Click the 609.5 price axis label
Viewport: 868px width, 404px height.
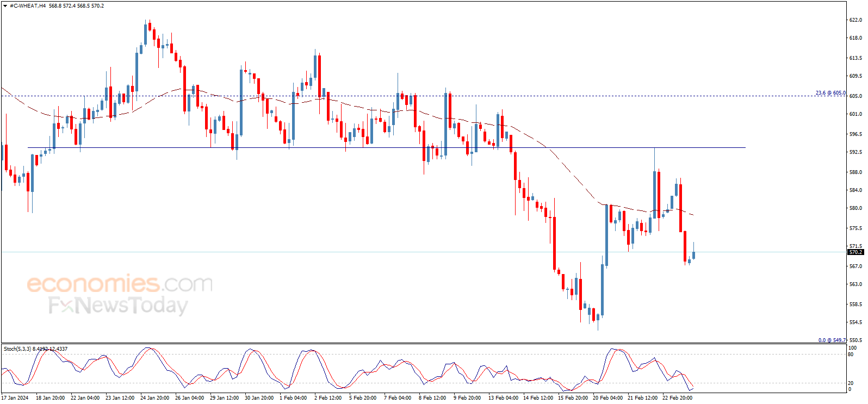tap(855, 76)
